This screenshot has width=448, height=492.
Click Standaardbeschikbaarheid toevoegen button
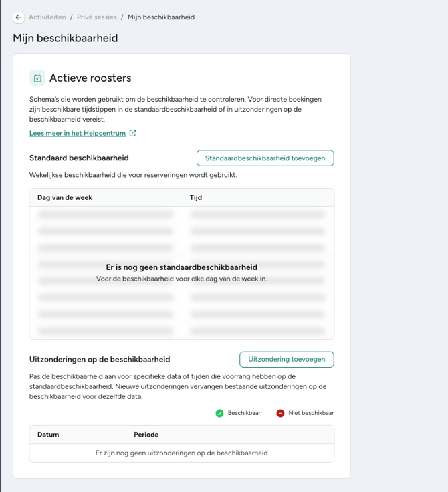[x=265, y=158]
